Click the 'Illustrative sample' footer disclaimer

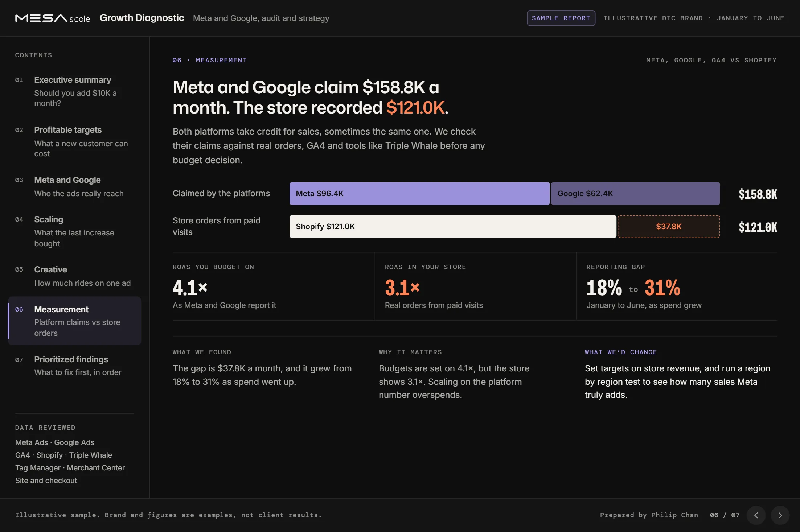[x=168, y=515]
